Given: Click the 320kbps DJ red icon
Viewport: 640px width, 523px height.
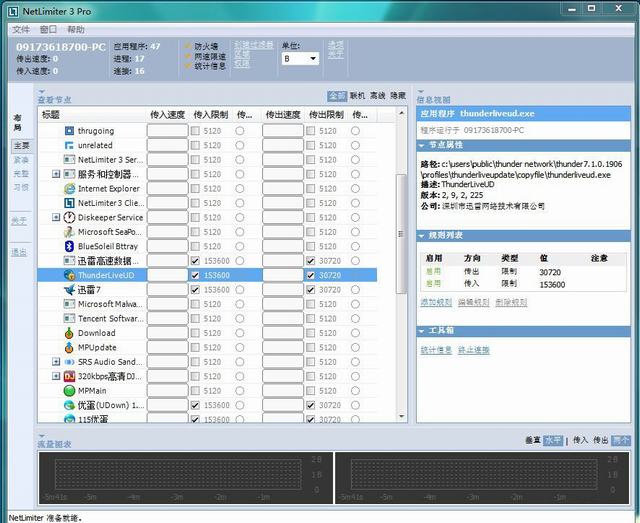Looking at the screenshot, I should coord(69,376).
